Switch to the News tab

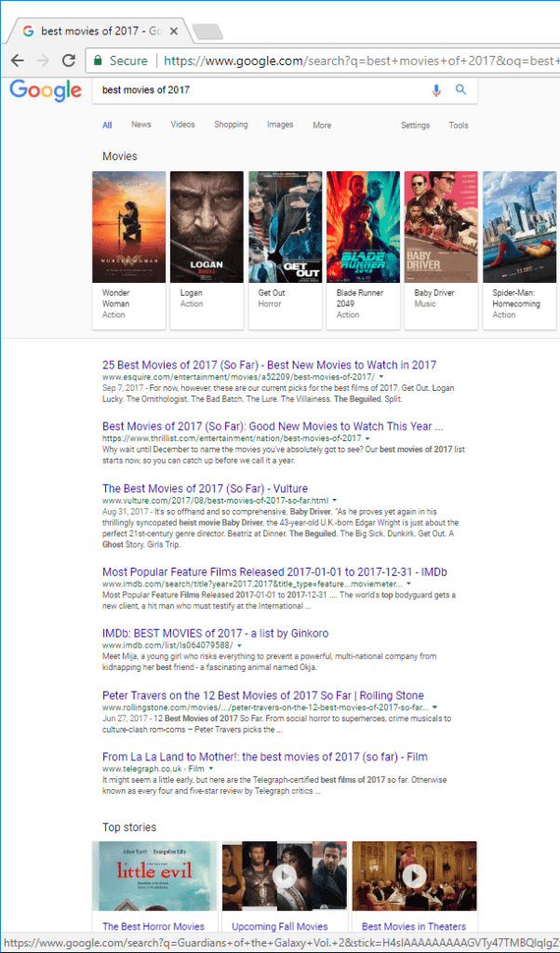tap(140, 125)
